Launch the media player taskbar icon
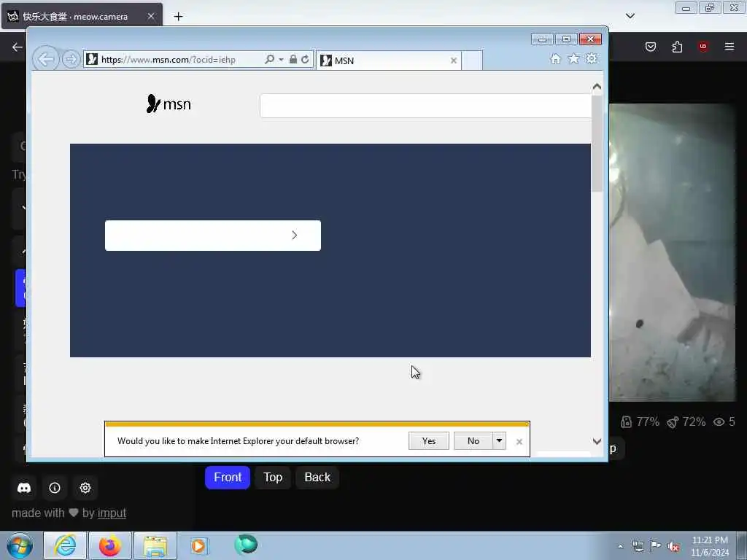The height and width of the screenshot is (560, 747). pyautogui.click(x=199, y=545)
